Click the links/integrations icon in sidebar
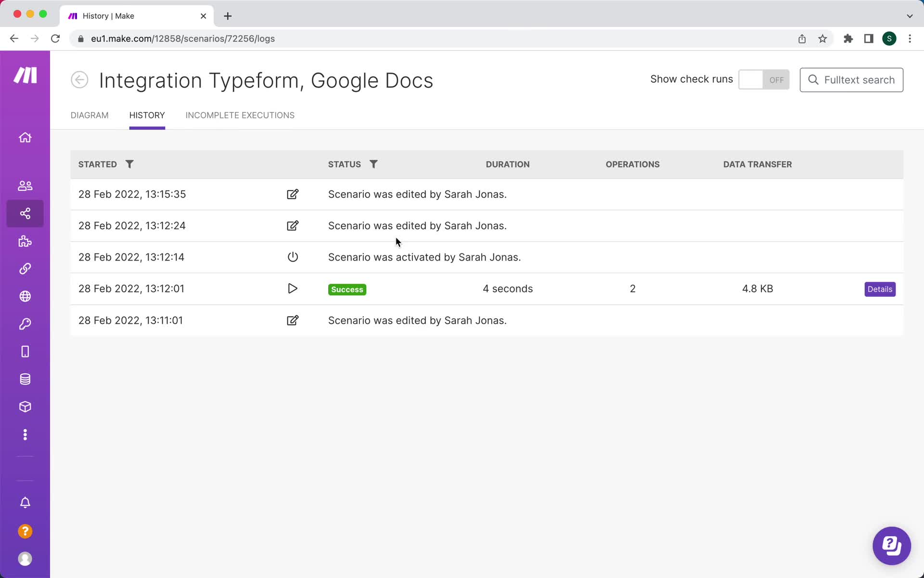The width and height of the screenshot is (924, 578). [25, 268]
